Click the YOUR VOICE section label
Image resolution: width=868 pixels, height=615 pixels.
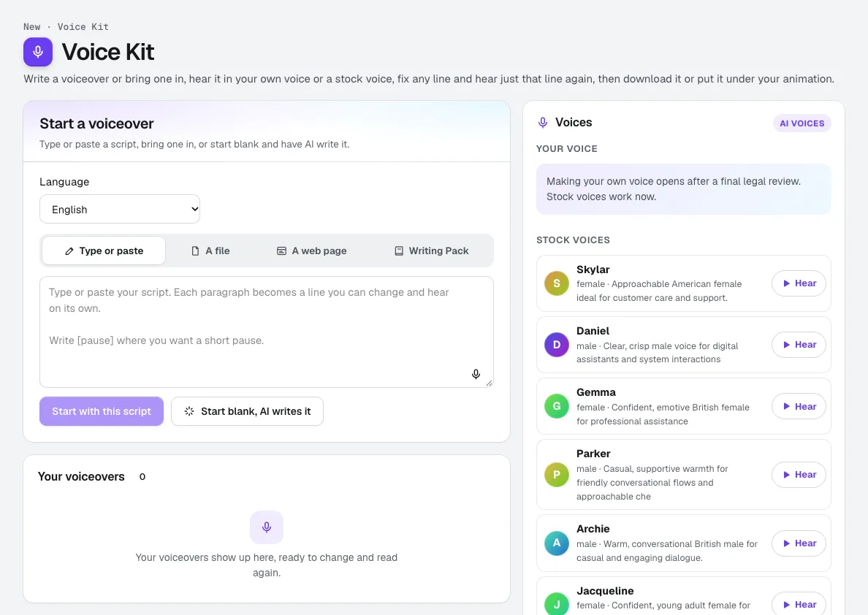pos(567,149)
